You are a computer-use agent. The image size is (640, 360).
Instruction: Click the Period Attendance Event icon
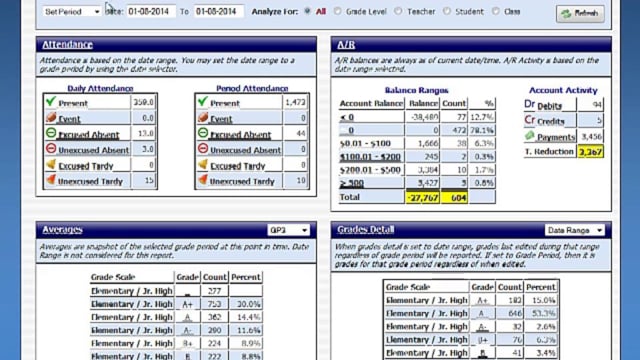[203, 118]
